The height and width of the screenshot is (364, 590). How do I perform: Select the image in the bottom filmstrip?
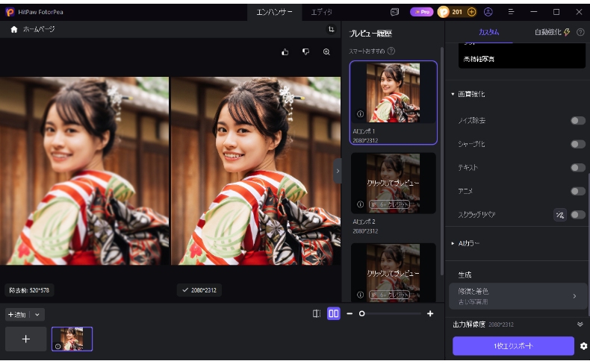click(x=72, y=339)
